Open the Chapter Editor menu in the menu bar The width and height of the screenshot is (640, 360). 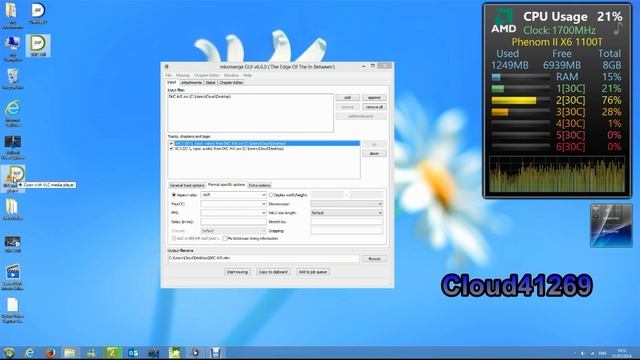click(207, 76)
